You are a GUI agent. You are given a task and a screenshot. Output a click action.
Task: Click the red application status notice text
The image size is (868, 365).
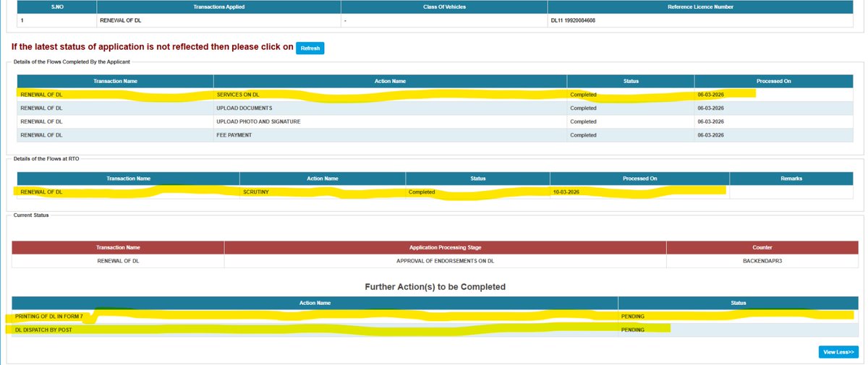152,47
